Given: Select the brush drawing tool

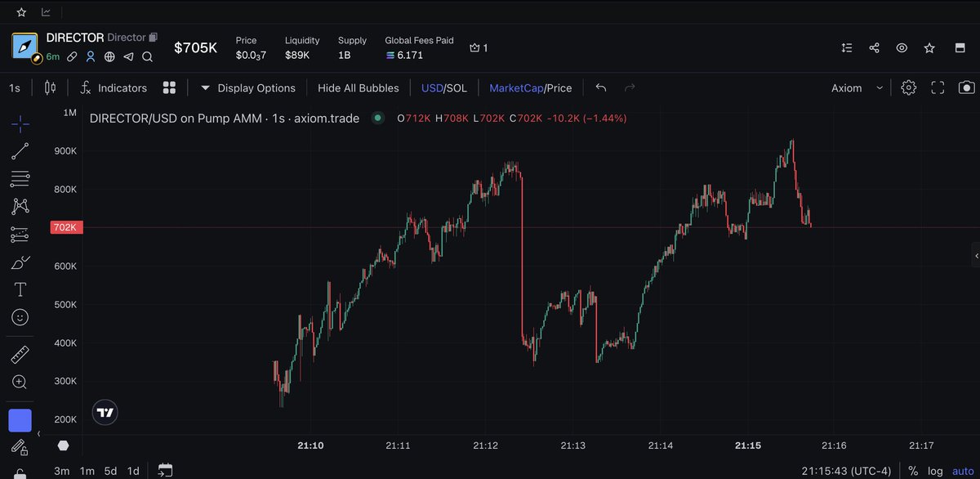Looking at the screenshot, I should (x=20, y=262).
